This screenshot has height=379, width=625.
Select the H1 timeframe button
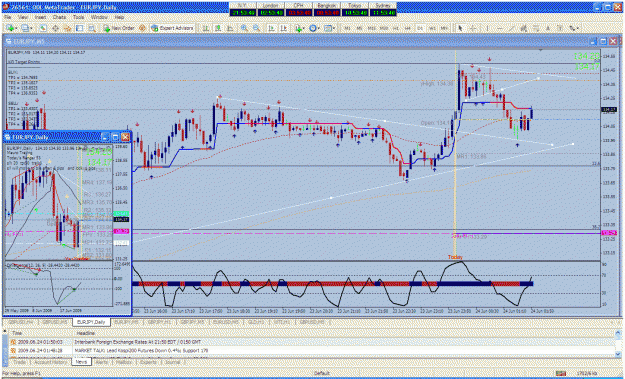point(396,28)
